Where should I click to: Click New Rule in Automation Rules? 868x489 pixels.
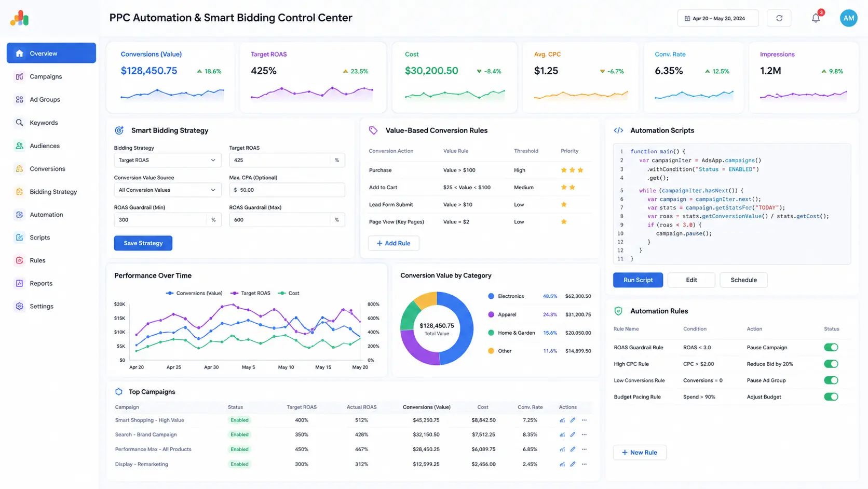(x=640, y=453)
